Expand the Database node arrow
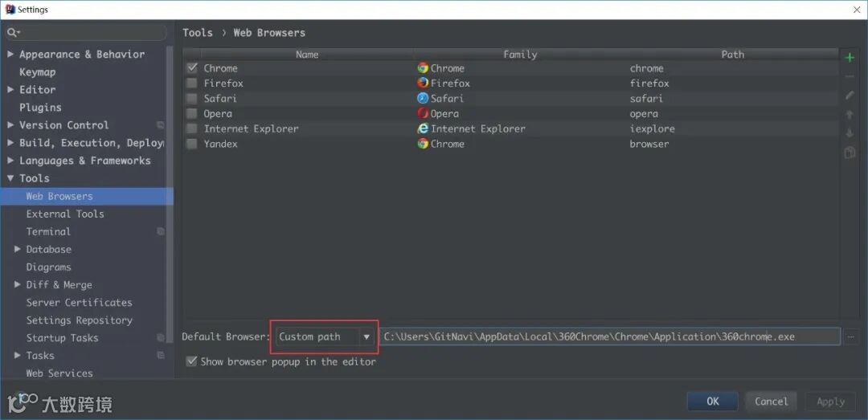 [x=18, y=249]
